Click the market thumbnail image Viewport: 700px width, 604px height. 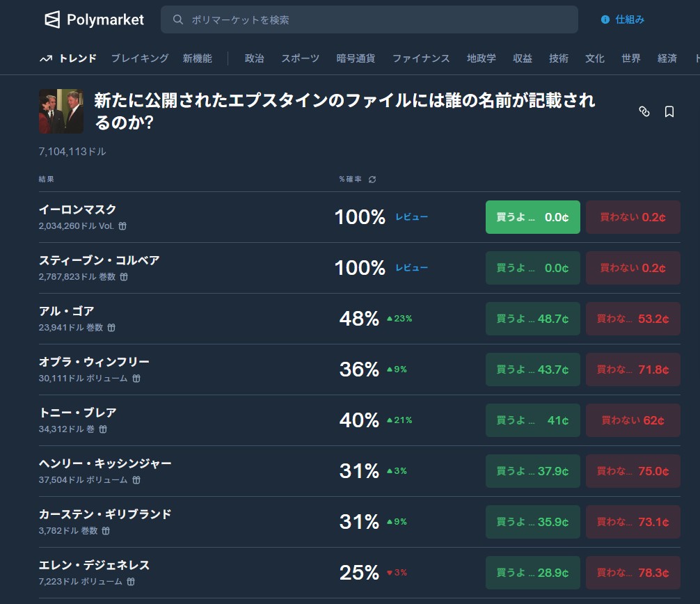coord(61,111)
